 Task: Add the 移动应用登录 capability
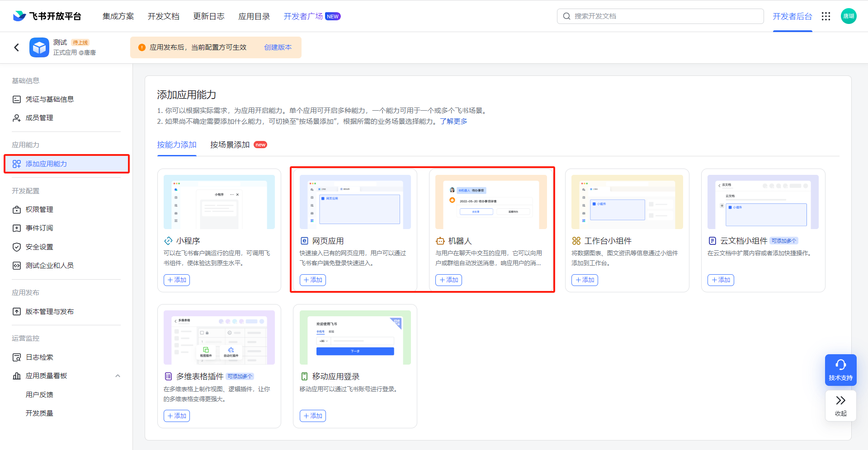pos(312,416)
